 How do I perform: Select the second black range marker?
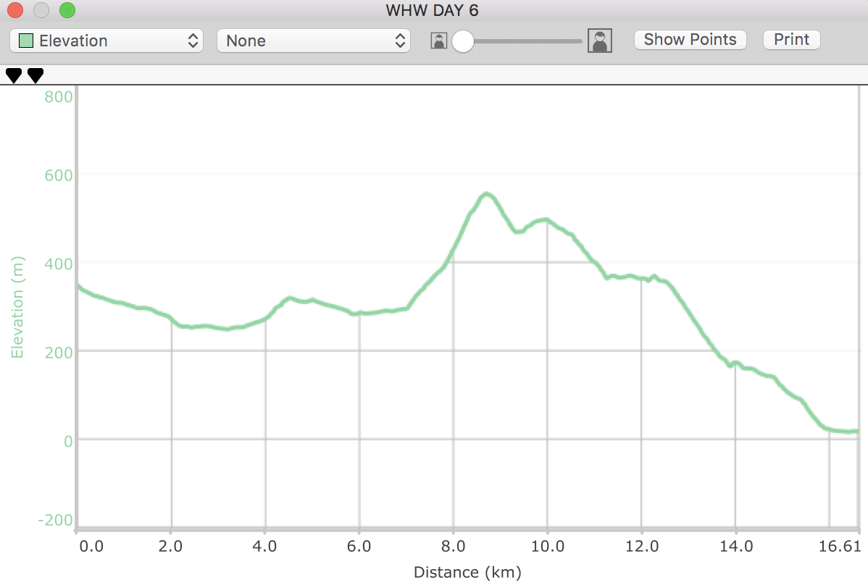click(x=35, y=75)
